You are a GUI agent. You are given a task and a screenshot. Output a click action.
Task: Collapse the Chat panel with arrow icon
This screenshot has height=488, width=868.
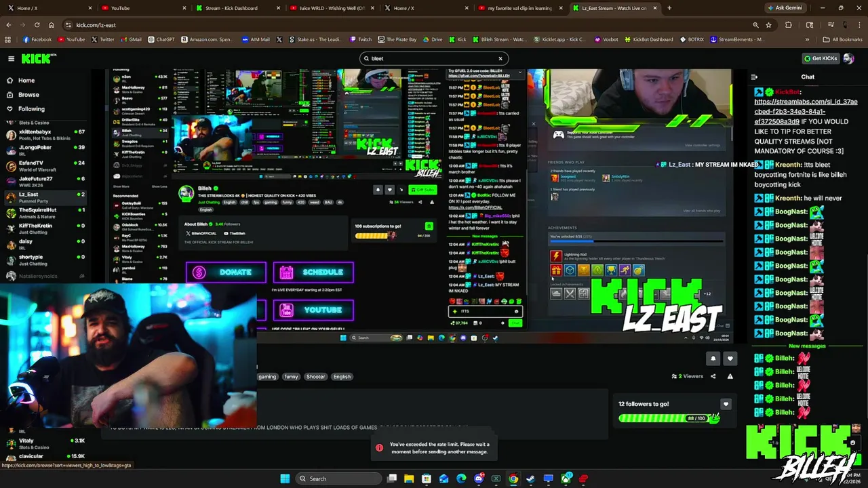754,77
